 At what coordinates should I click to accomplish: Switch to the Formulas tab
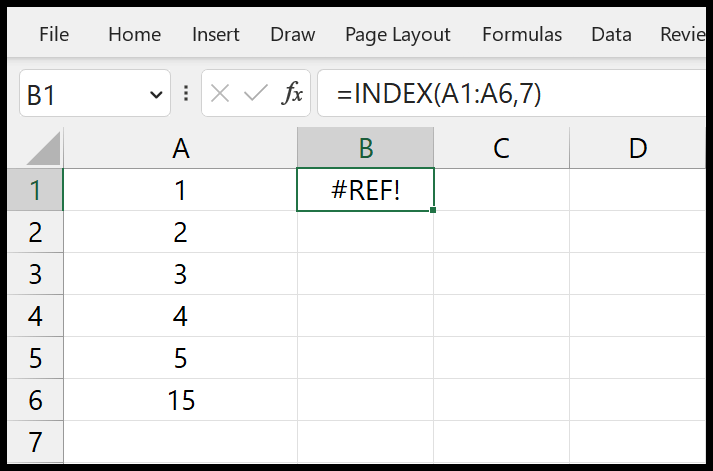[x=522, y=35]
